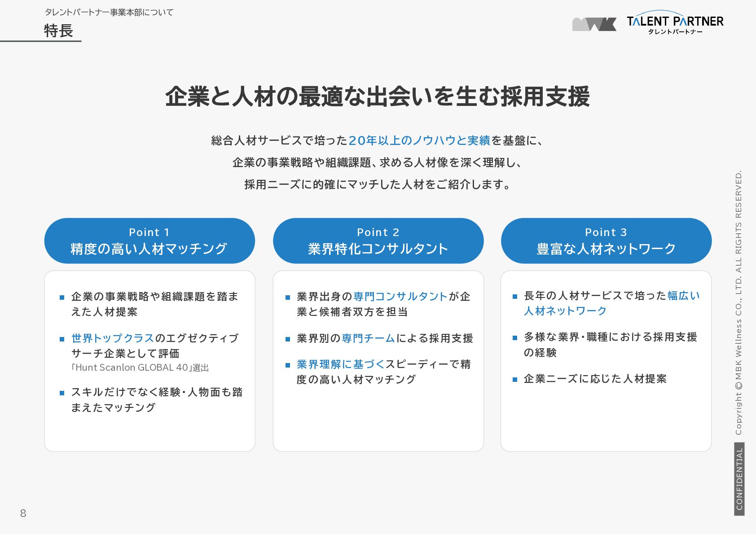
Task: Click the blue text 世界トップクラス
Action: 113,338
